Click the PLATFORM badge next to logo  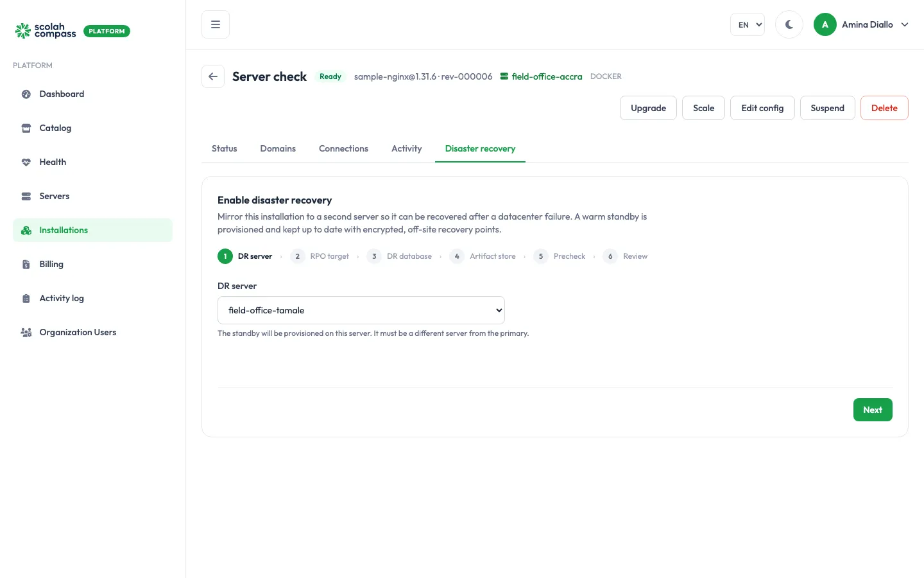click(x=107, y=31)
